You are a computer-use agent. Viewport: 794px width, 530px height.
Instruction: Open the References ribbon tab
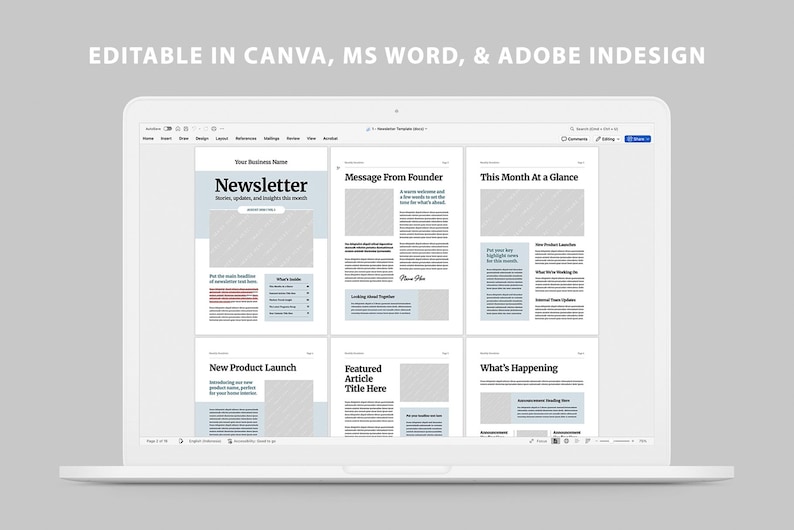click(246, 138)
